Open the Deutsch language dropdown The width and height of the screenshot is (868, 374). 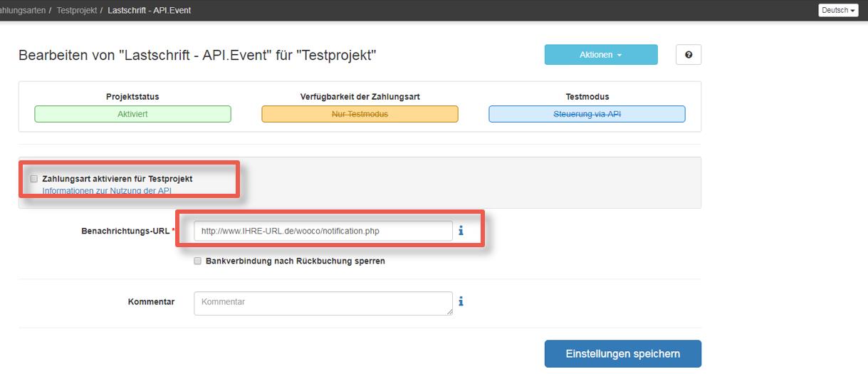[838, 11]
